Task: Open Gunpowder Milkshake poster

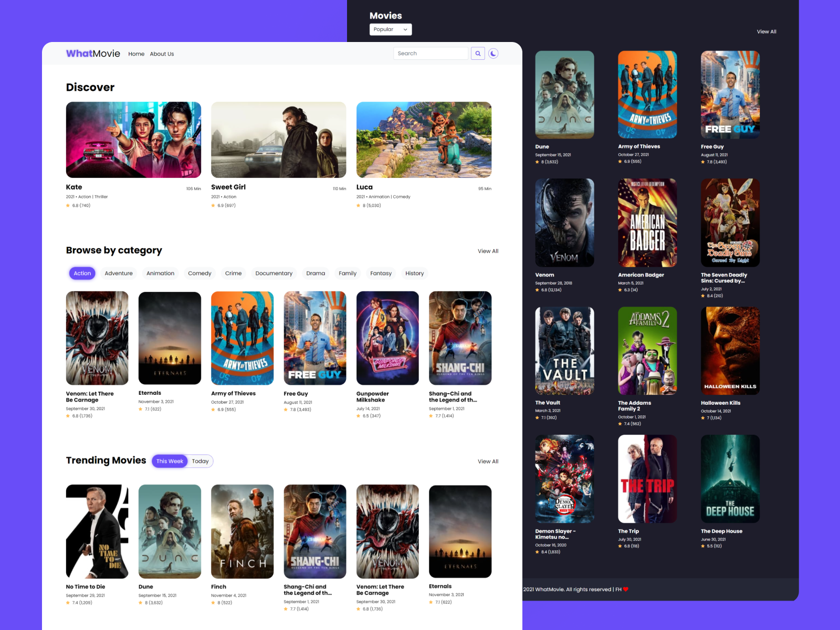Action: (x=387, y=338)
